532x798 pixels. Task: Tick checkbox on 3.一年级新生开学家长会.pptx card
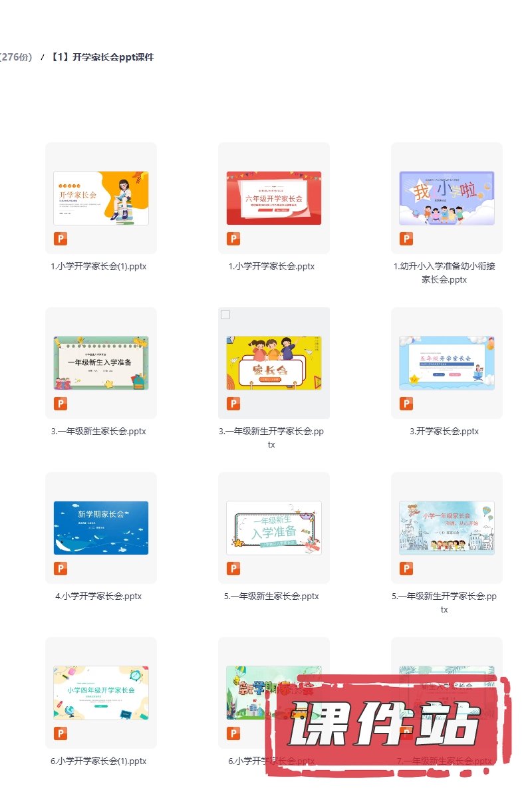coord(225,315)
